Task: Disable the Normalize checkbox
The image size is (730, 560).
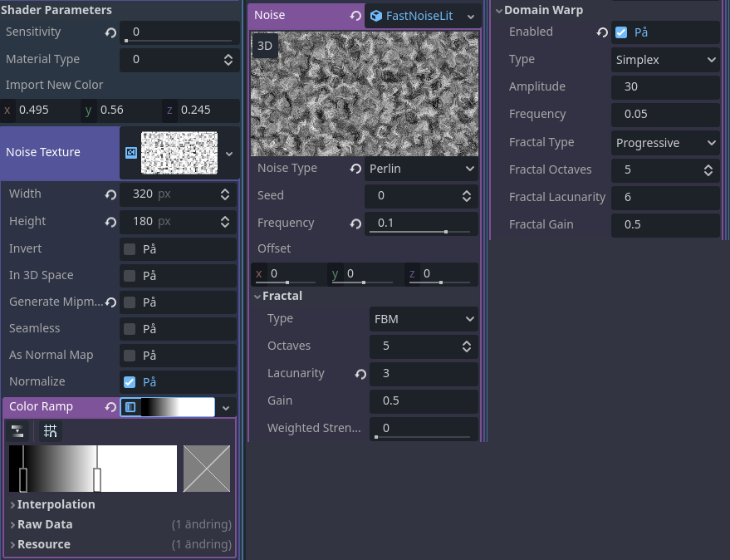Action: click(x=130, y=382)
